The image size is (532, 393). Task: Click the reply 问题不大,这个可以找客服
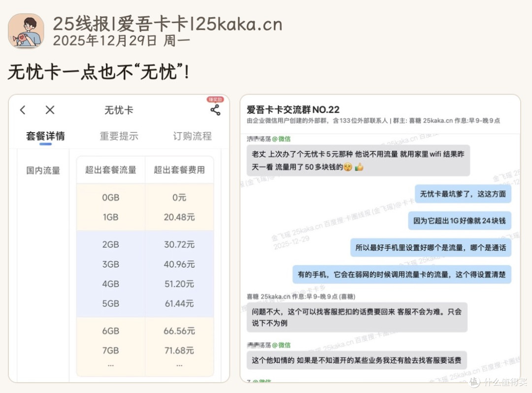coord(357,317)
